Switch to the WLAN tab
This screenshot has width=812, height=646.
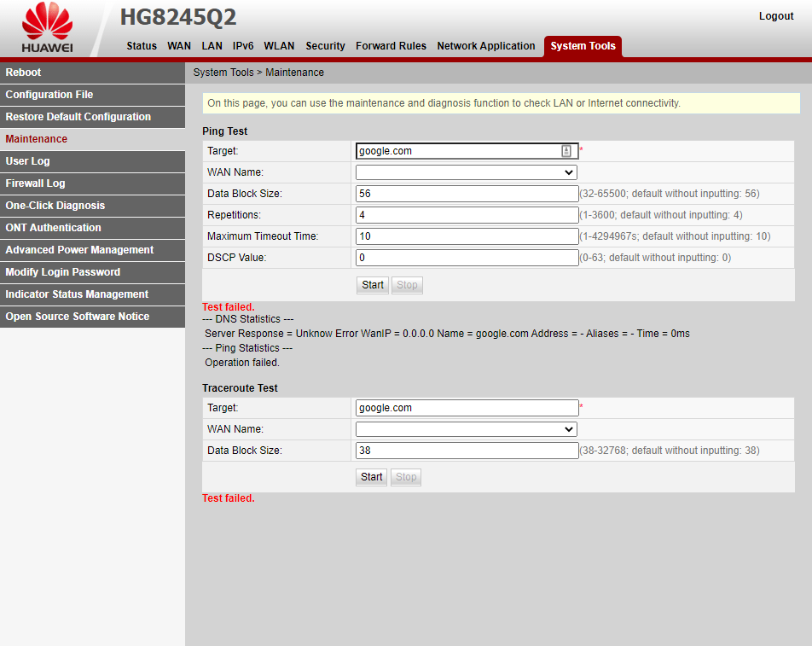pyautogui.click(x=279, y=45)
